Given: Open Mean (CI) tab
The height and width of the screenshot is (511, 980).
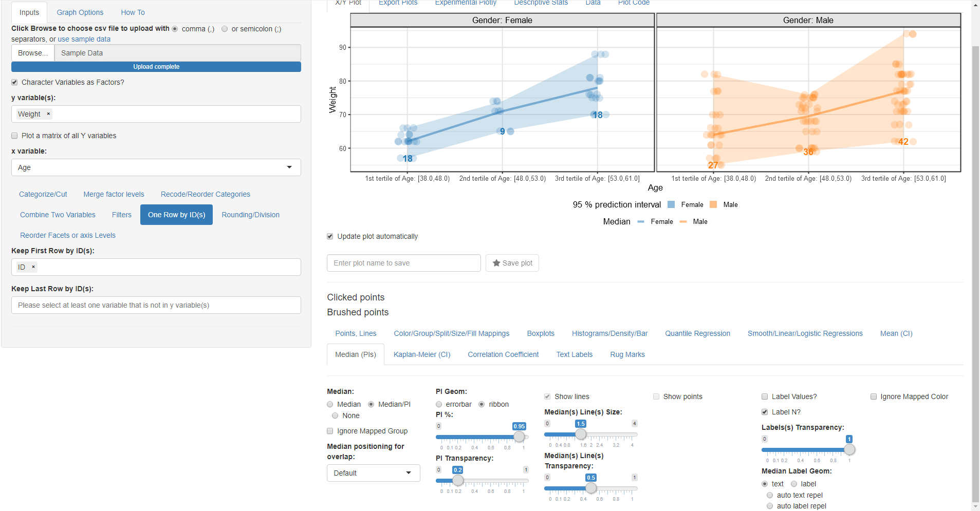Looking at the screenshot, I should [x=896, y=333].
